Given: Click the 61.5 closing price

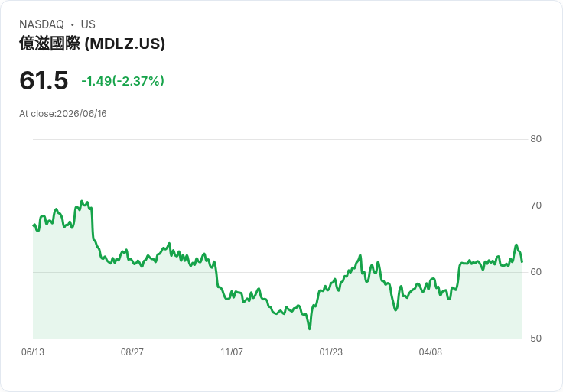Looking at the screenshot, I should (44, 80).
